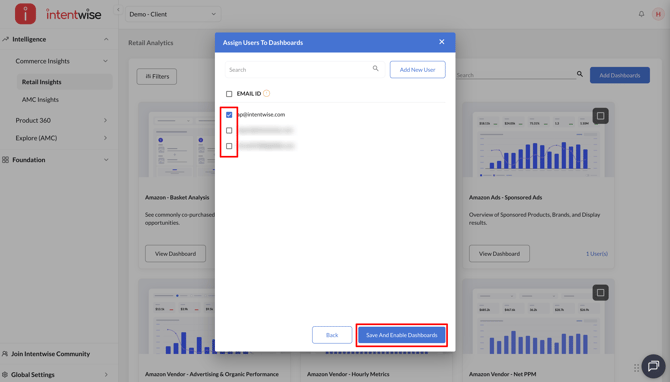Viewport: 670px width, 382px height.
Task: Select Amazon Ads - Sponsored Ads card checkbox
Action: (x=600, y=116)
